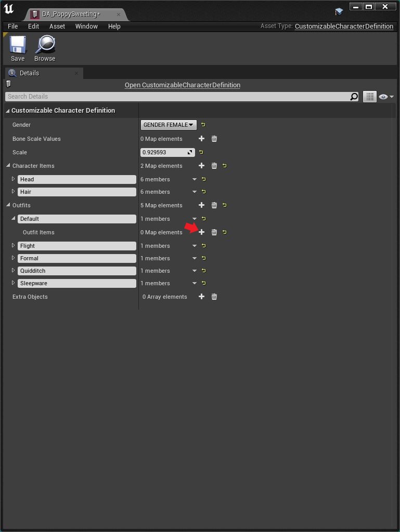Open the Asset menu
The width and height of the screenshot is (400, 532).
click(x=57, y=26)
